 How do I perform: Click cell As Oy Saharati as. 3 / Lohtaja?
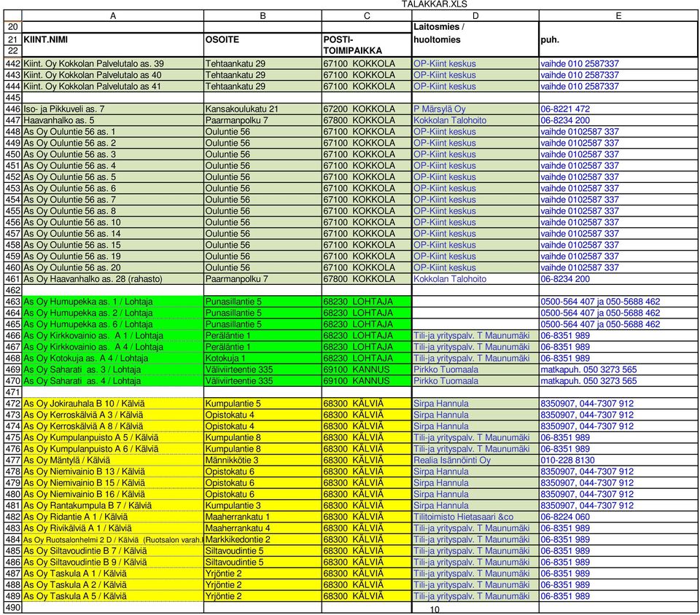pyautogui.click(x=113, y=369)
